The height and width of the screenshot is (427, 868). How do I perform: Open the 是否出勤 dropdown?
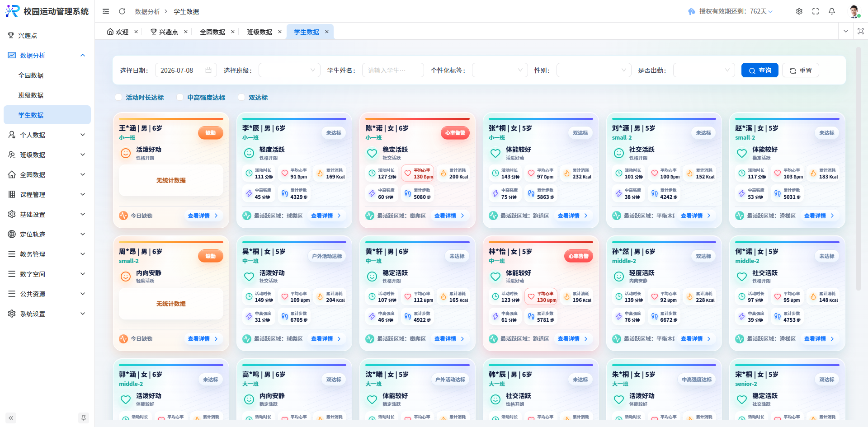[704, 70]
